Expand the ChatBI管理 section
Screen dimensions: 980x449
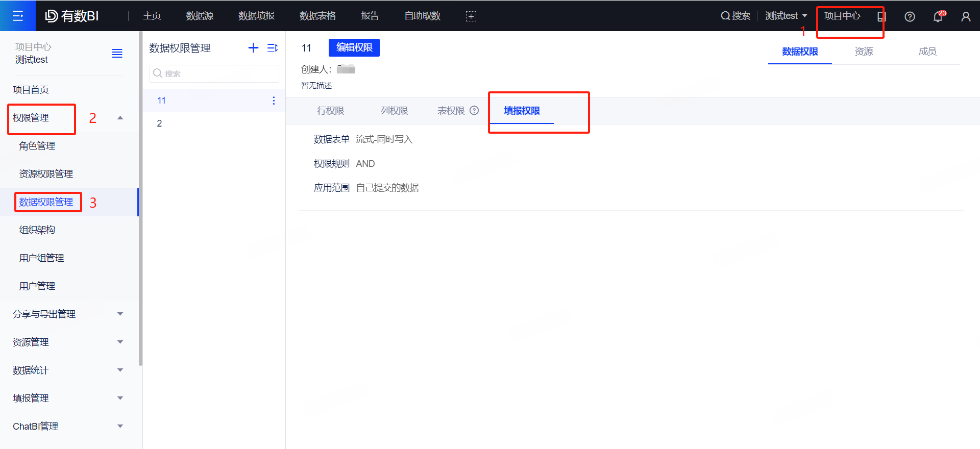(120, 426)
